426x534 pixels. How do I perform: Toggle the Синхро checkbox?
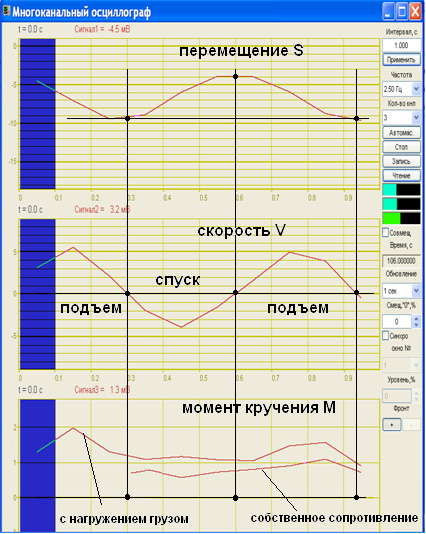click(385, 335)
